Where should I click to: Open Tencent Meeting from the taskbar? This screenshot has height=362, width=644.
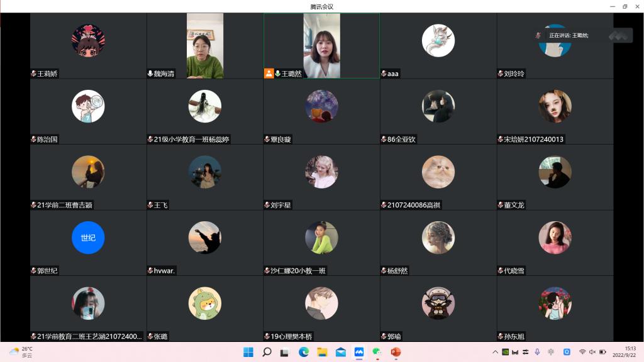(x=359, y=352)
